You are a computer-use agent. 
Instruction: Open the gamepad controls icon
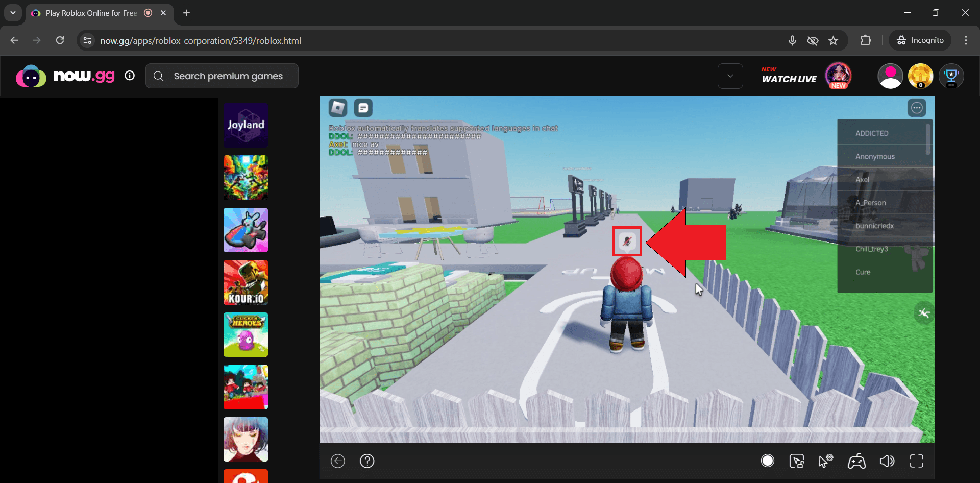856,461
